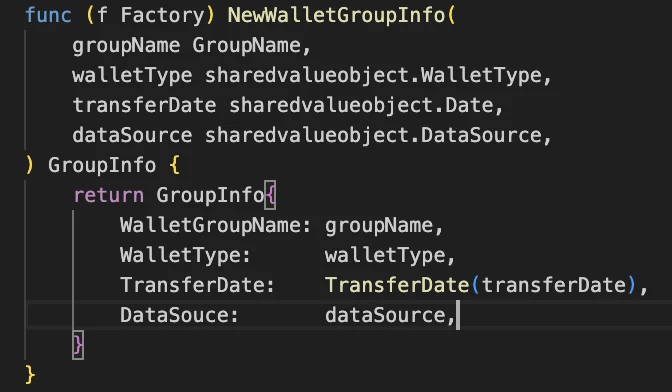
Task: Click the Factory receiver type
Action: pyautogui.click(x=162, y=15)
